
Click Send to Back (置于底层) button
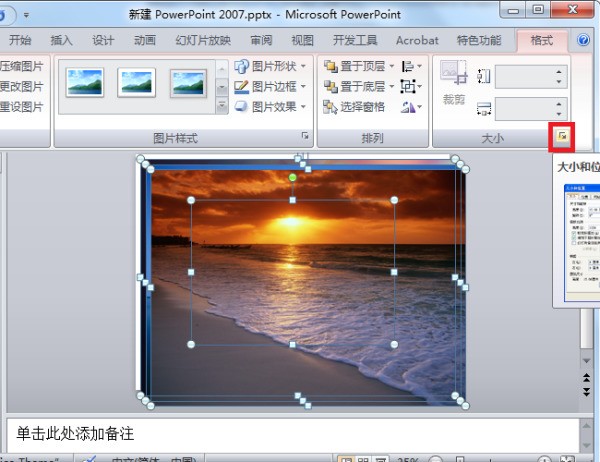[x=355, y=86]
